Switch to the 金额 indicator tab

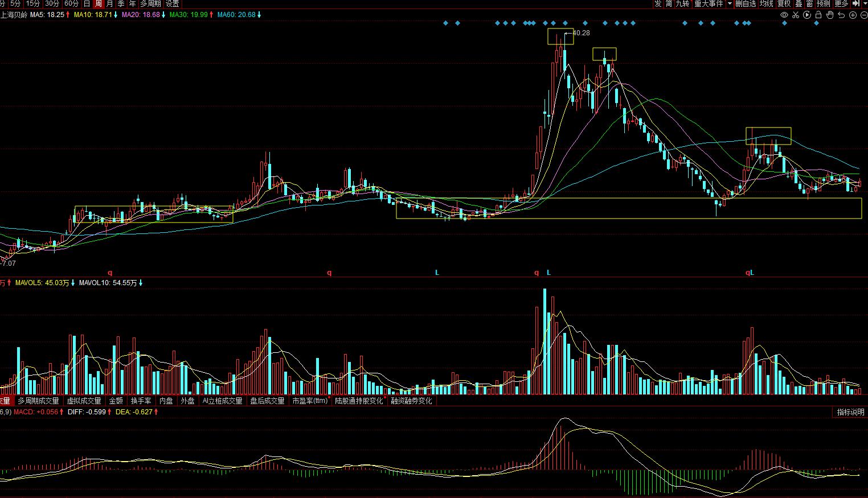116,401
